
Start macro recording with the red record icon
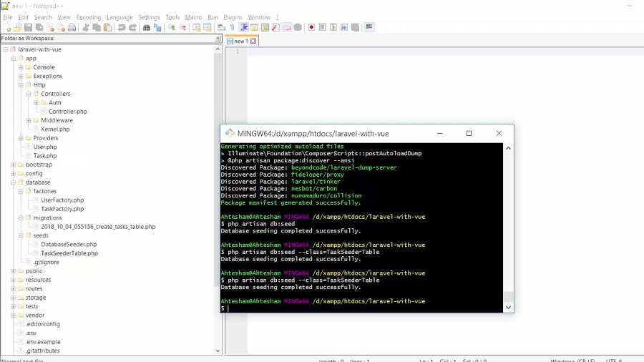coord(311,28)
